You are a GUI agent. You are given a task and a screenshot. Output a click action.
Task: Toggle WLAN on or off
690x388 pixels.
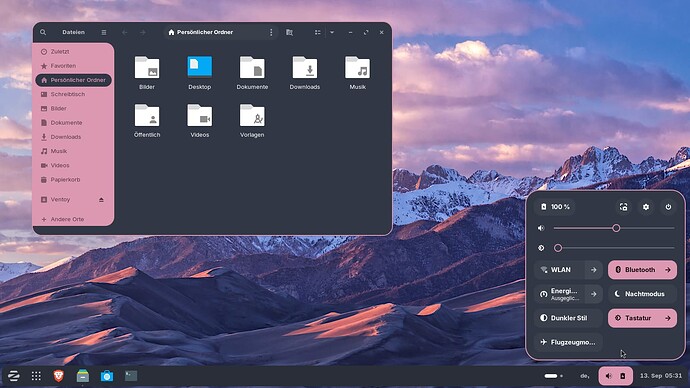(560, 270)
